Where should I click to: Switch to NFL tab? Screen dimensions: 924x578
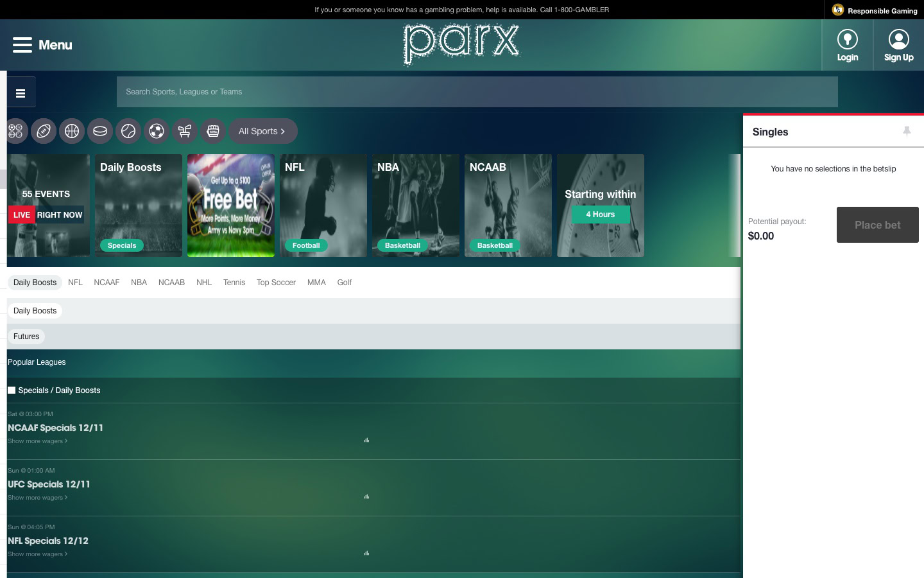(x=75, y=283)
